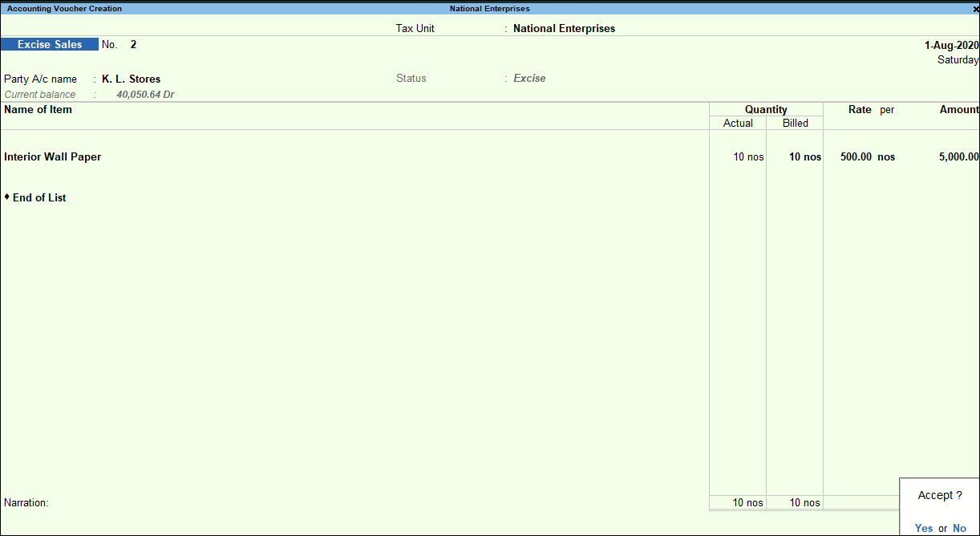Click the Tax Unit label
Image resolution: width=980 pixels, height=536 pixels.
tap(415, 28)
